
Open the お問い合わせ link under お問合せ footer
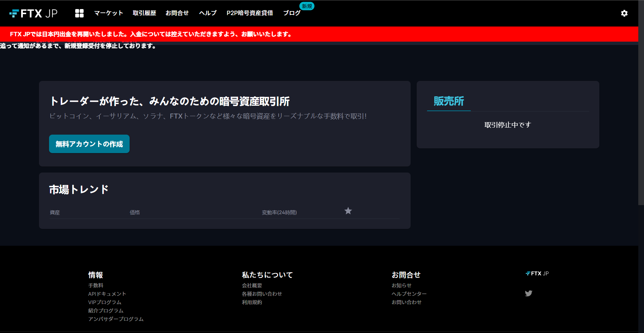[x=407, y=302]
